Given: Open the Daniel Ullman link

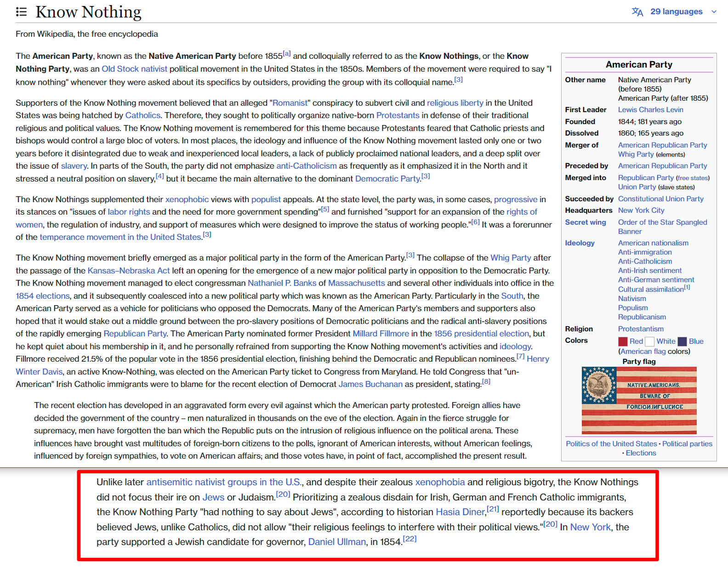Looking at the screenshot, I should click(x=337, y=542).
